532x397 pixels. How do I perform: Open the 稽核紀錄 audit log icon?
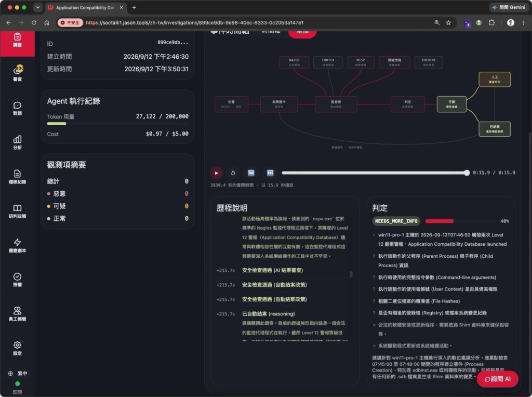pyautogui.click(x=17, y=177)
